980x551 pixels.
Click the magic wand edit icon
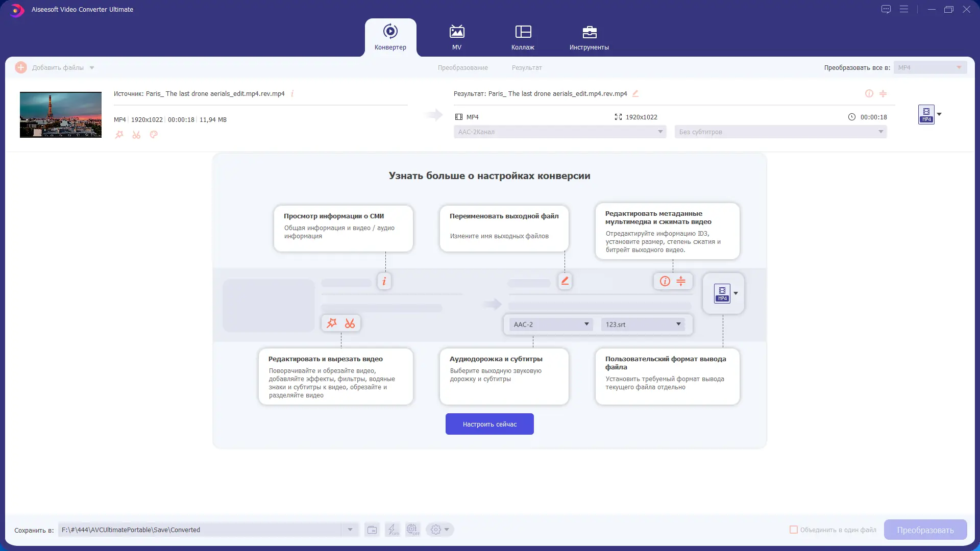click(119, 135)
